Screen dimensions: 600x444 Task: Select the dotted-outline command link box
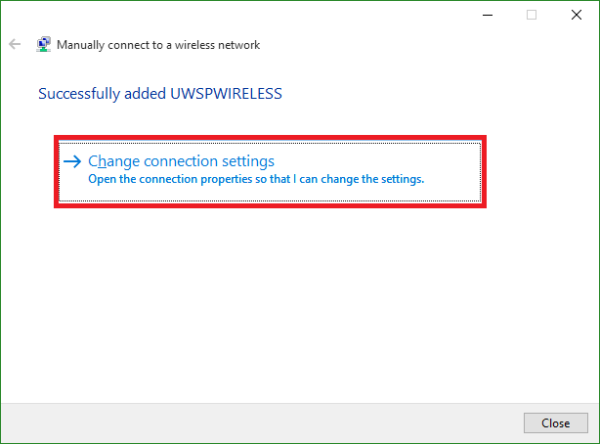[270, 172]
